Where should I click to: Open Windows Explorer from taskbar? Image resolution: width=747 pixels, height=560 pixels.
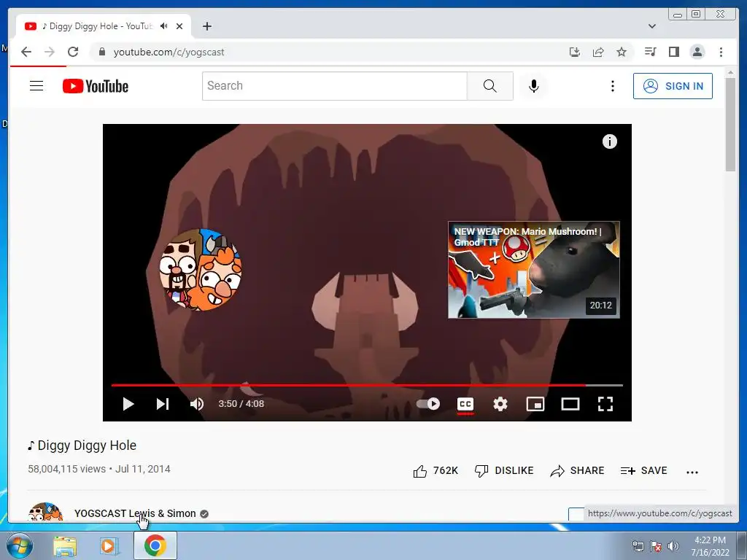coord(65,546)
